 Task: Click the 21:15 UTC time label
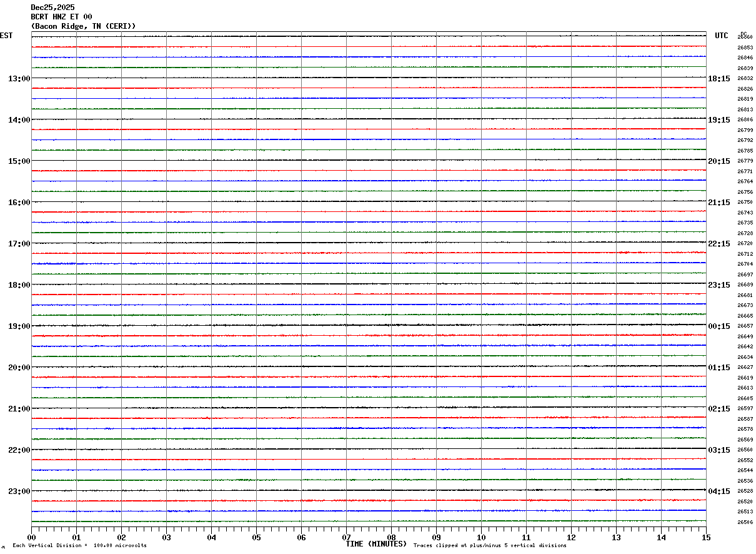(x=719, y=203)
